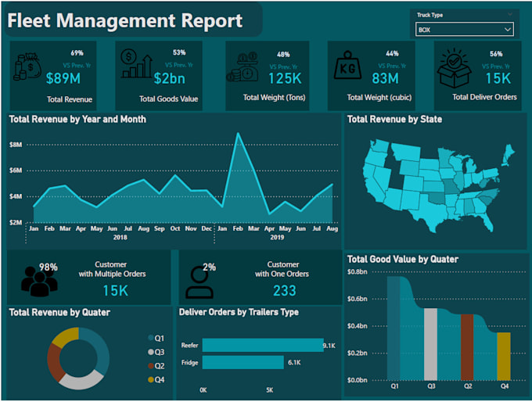Click the group of people icon
Viewport: 532px width, 402px height.
[39, 281]
